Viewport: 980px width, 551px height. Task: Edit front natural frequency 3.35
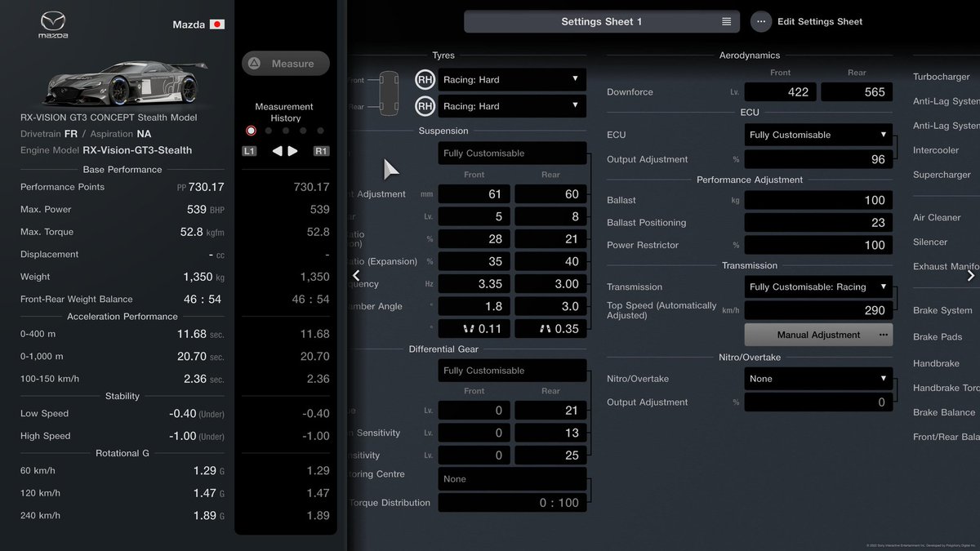[x=474, y=284]
